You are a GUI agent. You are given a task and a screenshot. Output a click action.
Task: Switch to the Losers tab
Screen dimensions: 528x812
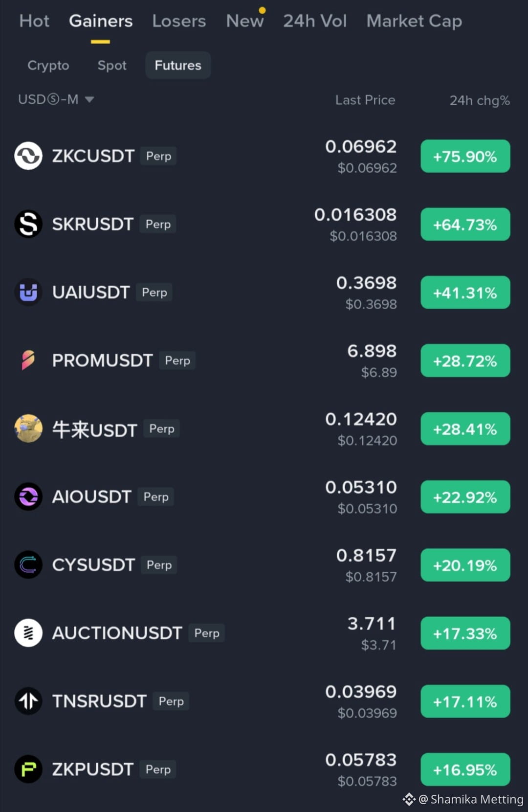179,21
